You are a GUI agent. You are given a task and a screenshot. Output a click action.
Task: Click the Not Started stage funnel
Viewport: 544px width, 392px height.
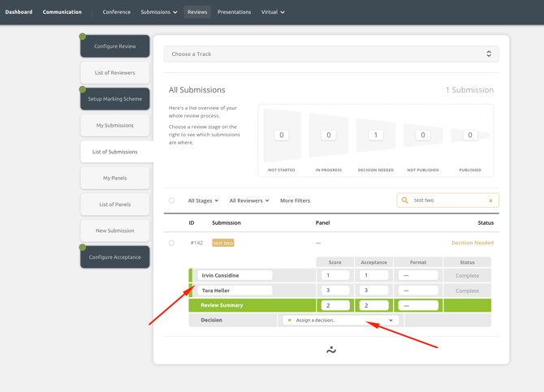[x=282, y=136]
